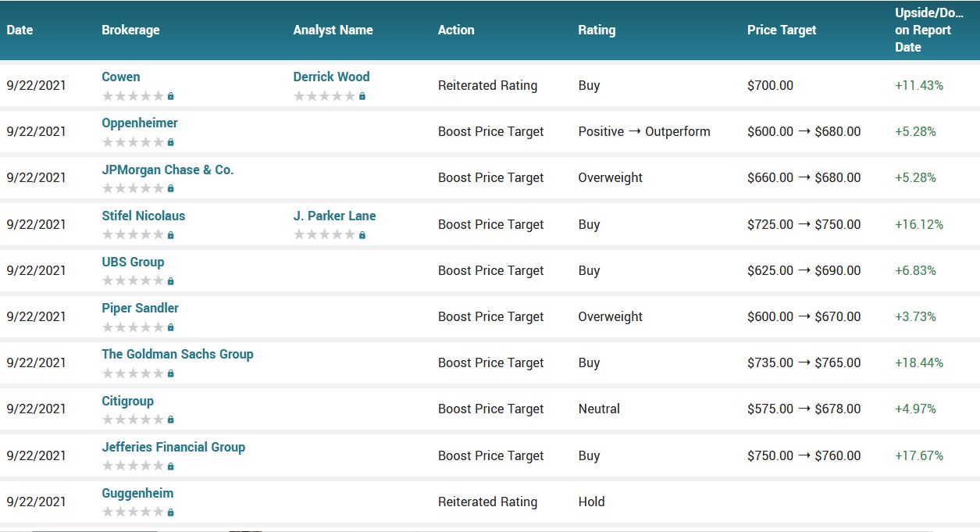Click the star rating under Stifel Nicolaus
The image size is (980, 532).
134,234
